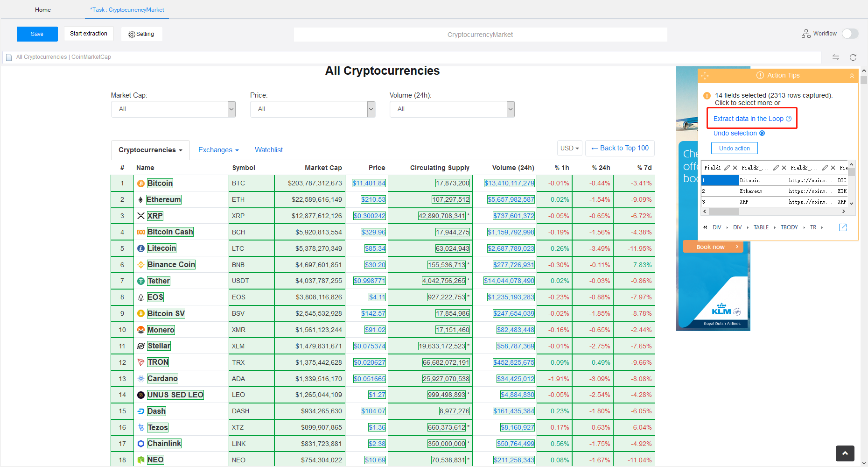Click the Binance Coin name link
This screenshot has height=467, width=868.
click(171, 265)
